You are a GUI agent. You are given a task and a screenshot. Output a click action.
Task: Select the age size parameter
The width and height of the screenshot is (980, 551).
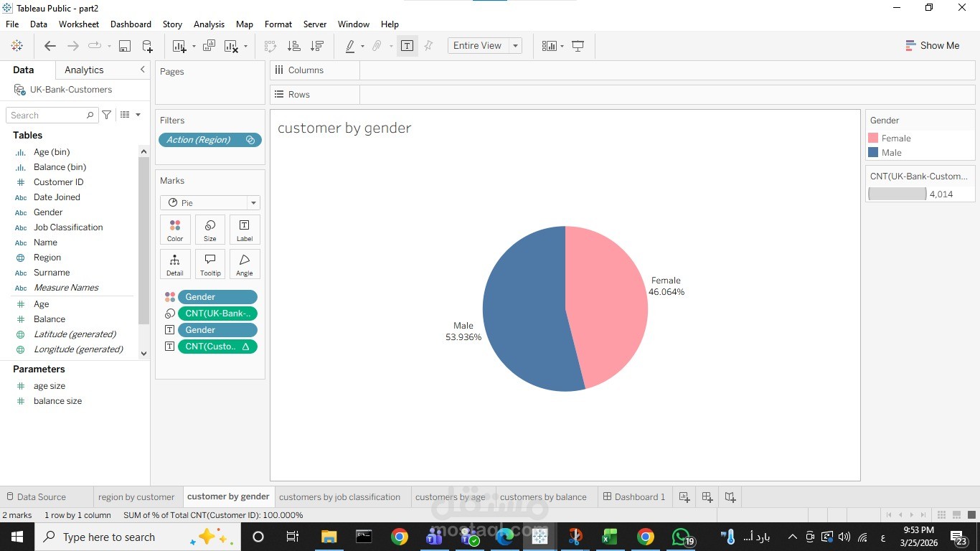50,386
